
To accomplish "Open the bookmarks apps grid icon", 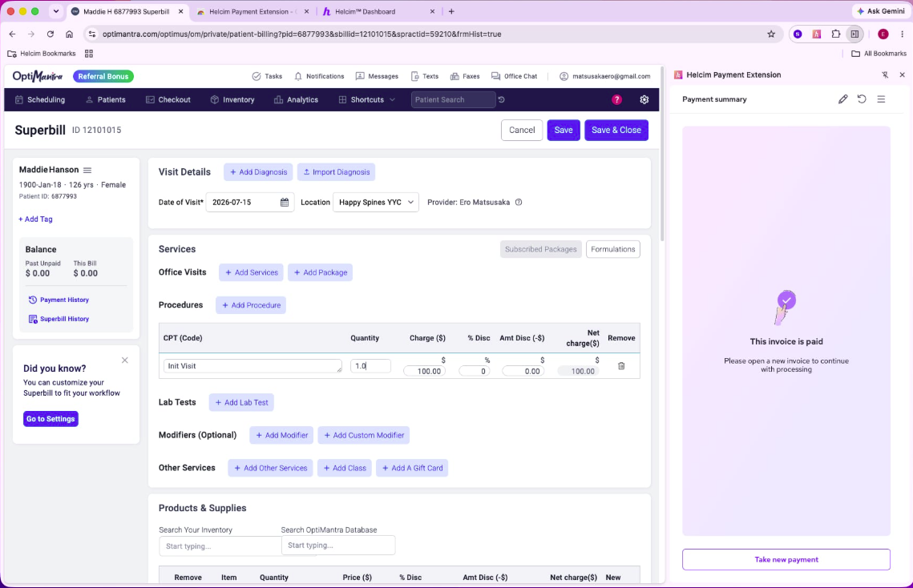I will pos(89,54).
